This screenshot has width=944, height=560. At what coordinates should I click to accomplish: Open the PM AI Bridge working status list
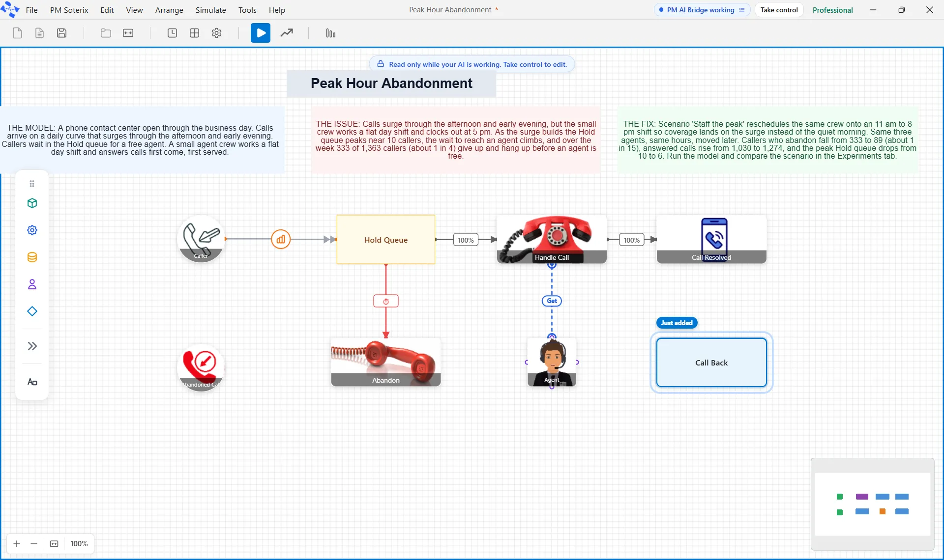tap(702, 10)
